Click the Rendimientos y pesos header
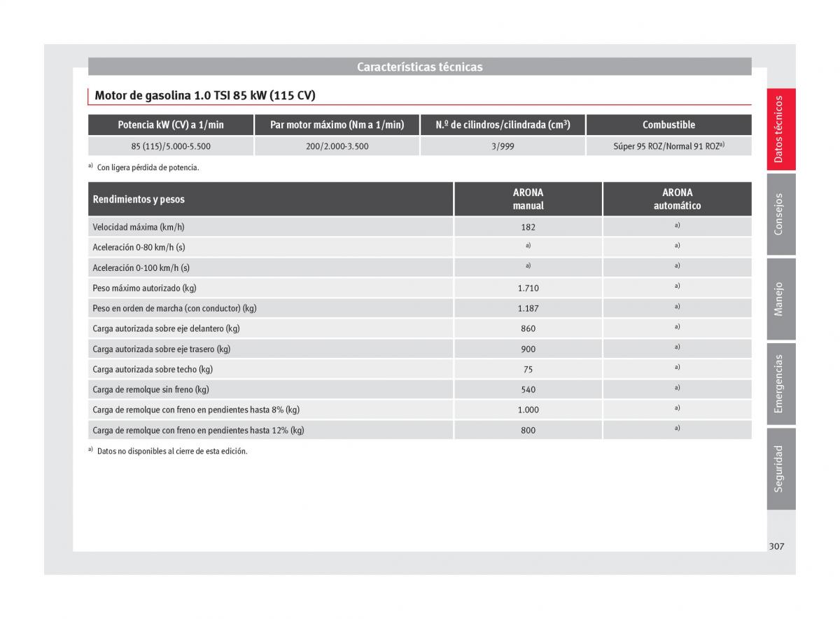 coord(271,199)
